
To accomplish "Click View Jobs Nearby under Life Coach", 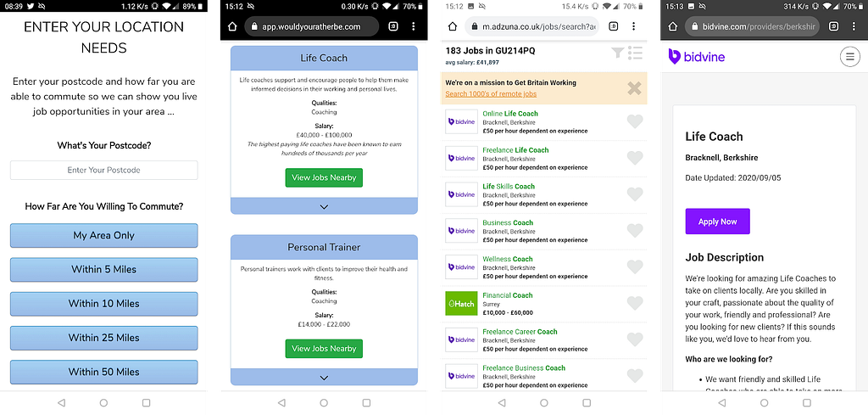I will click(324, 178).
